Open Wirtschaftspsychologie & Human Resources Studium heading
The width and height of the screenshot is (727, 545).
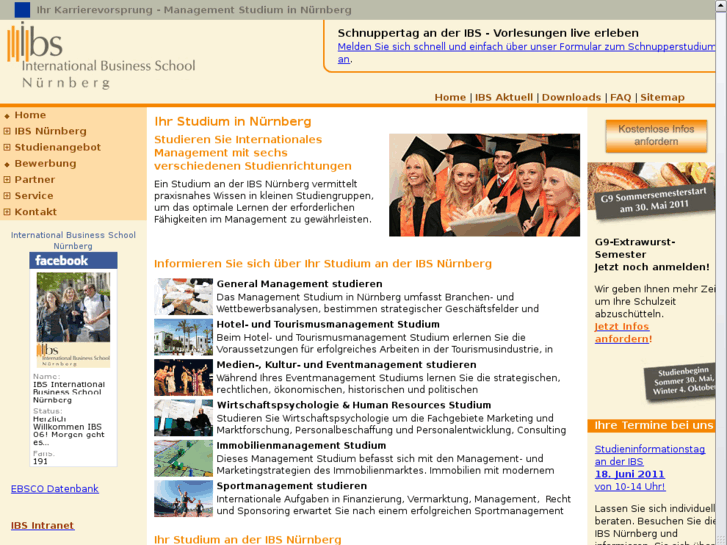point(354,405)
